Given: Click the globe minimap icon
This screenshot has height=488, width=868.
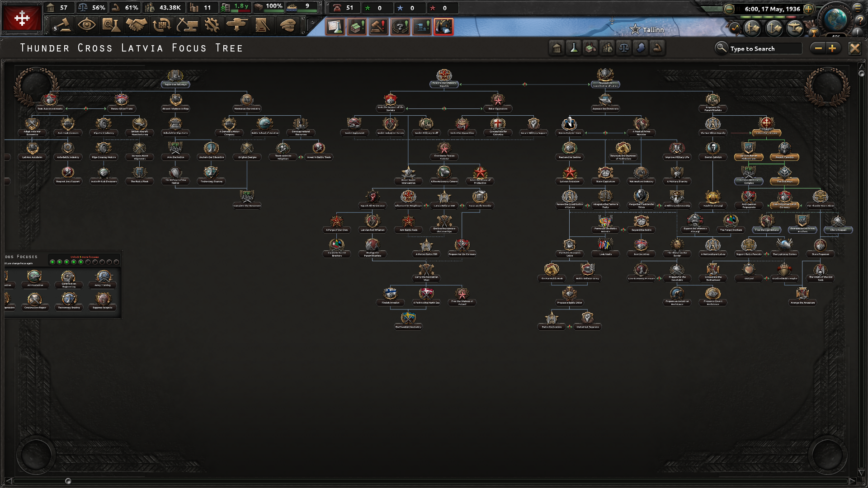Looking at the screenshot, I should pyautogui.click(x=835, y=19).
